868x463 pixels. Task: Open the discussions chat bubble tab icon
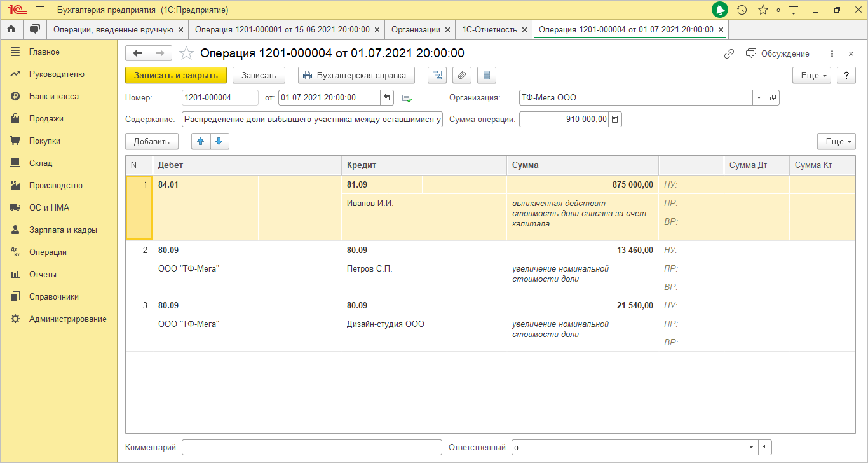pos(35,29)
